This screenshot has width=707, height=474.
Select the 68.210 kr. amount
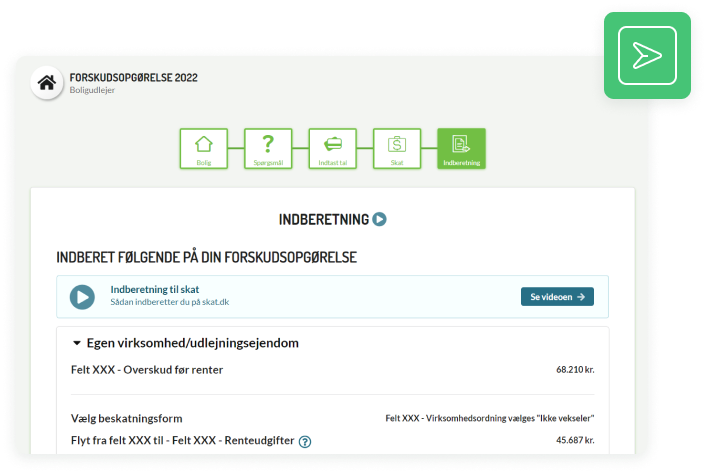point(575,369)
